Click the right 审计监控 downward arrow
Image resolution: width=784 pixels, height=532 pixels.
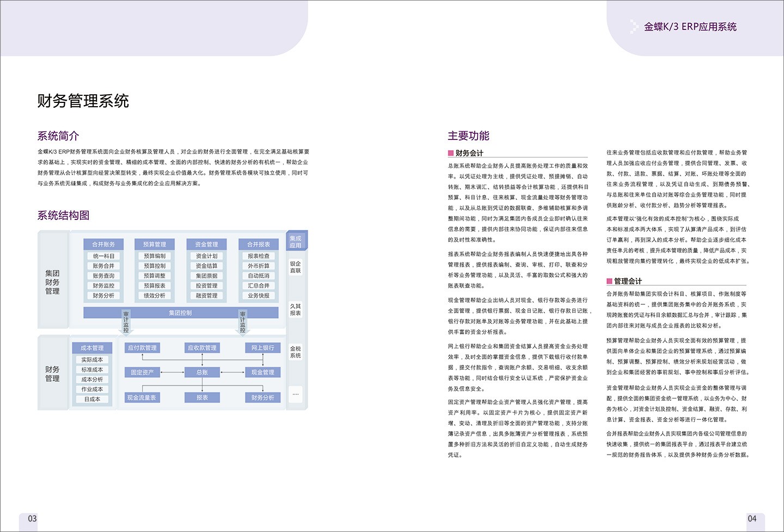point(242,322)
